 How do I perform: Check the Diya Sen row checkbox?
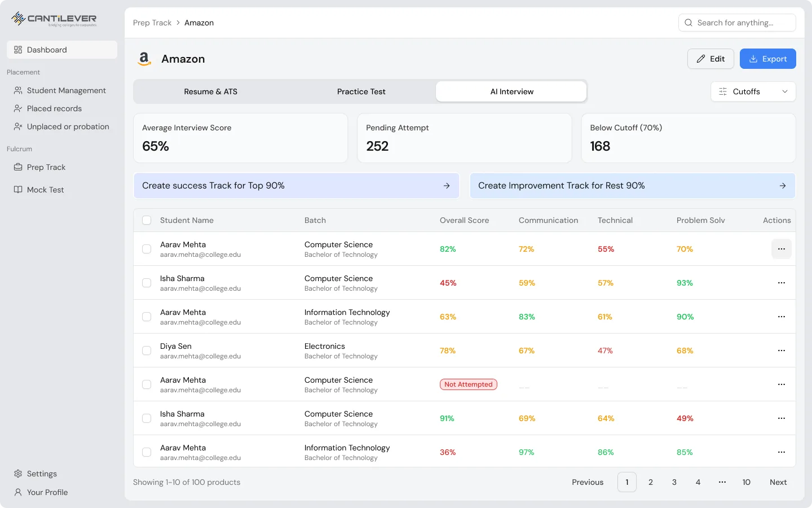(x=147, y=351)
